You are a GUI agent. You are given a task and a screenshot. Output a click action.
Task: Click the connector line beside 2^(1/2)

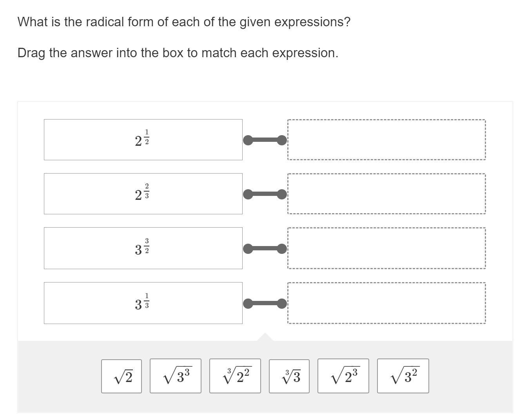tap(265, 140)
